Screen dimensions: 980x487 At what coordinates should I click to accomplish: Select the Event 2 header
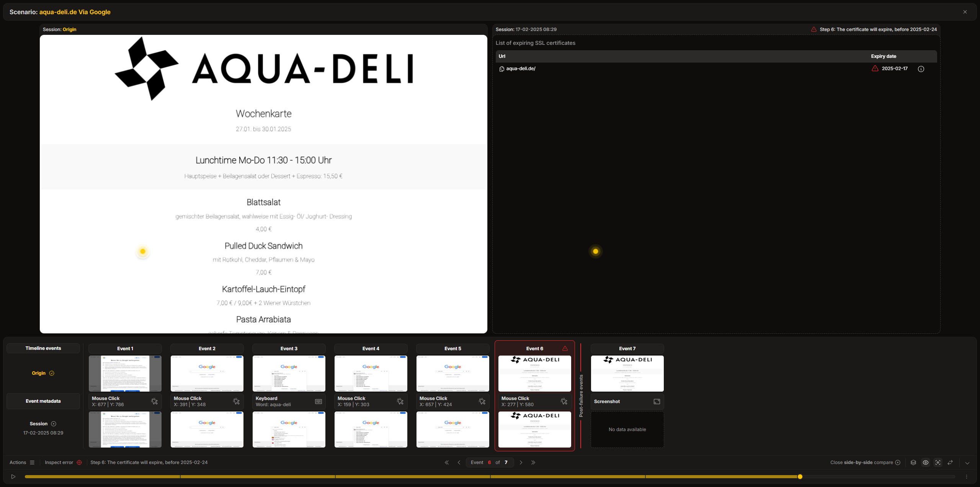click(207, 348)
